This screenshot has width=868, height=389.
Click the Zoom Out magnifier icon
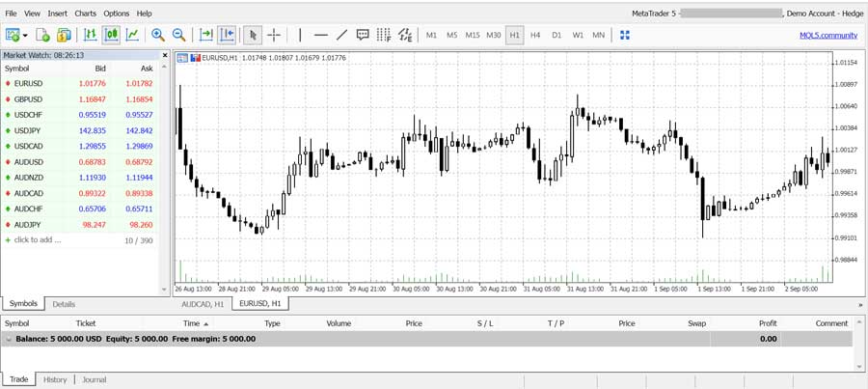click(x=178, y=35)
